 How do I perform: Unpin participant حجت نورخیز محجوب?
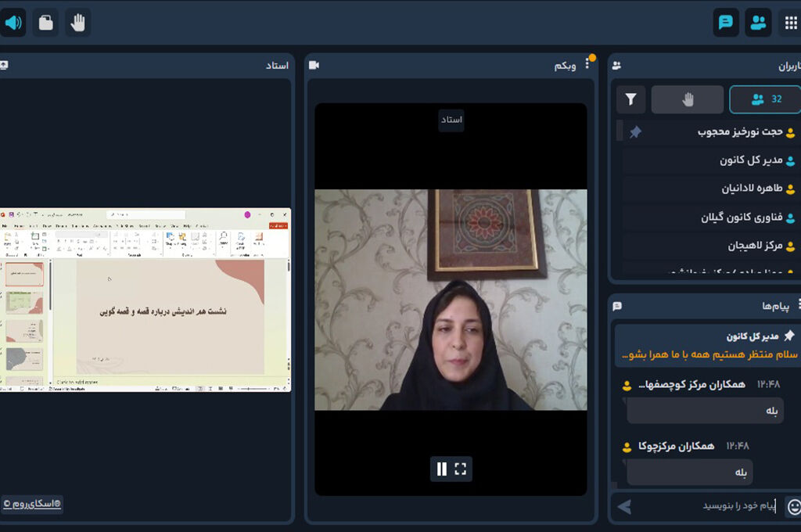click(x=635, y=133)
